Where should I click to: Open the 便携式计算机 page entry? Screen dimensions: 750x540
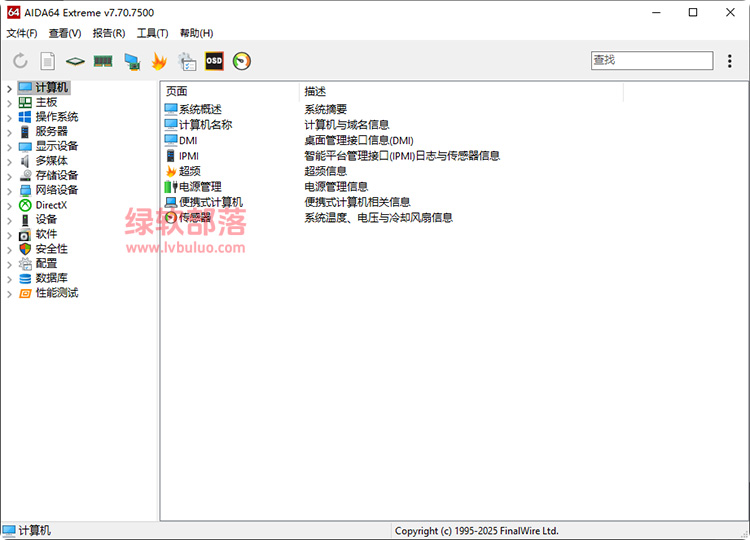click(x=210, y=202)
